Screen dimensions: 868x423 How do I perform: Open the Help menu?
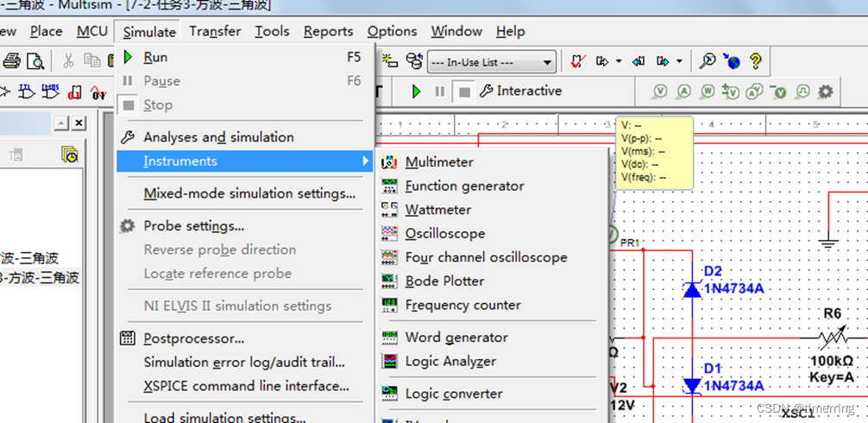coord(510,31)
